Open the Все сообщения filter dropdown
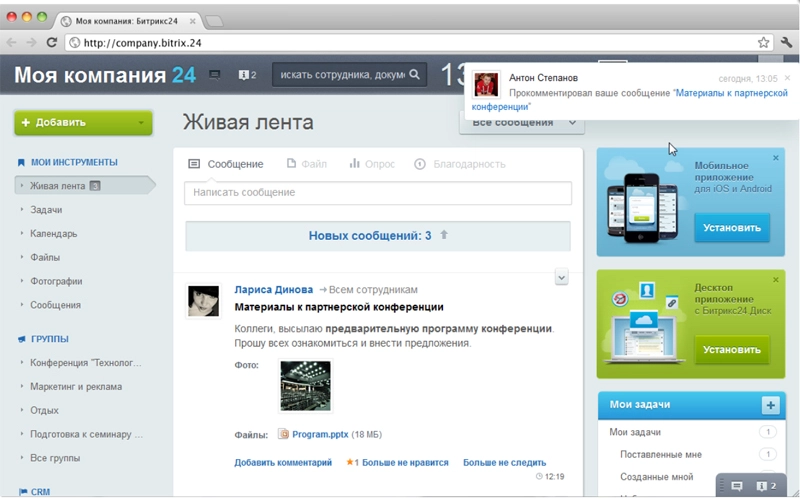Viewport: 800px width, 499px height. tap(521, 123)
